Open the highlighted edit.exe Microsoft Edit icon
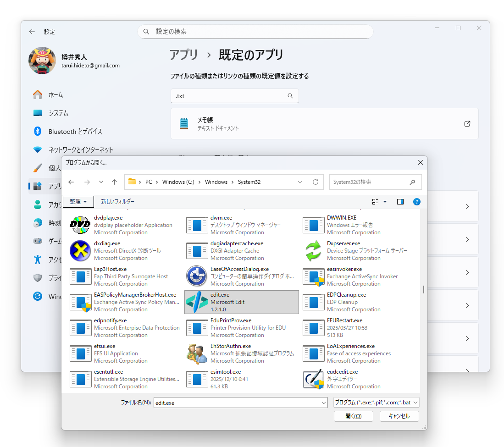 197,302
